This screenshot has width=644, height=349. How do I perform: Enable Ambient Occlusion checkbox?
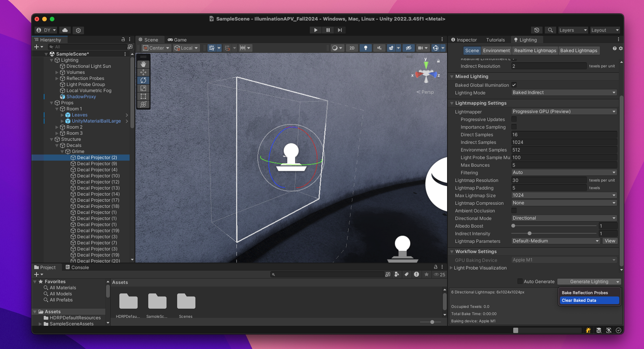point(514,210)
